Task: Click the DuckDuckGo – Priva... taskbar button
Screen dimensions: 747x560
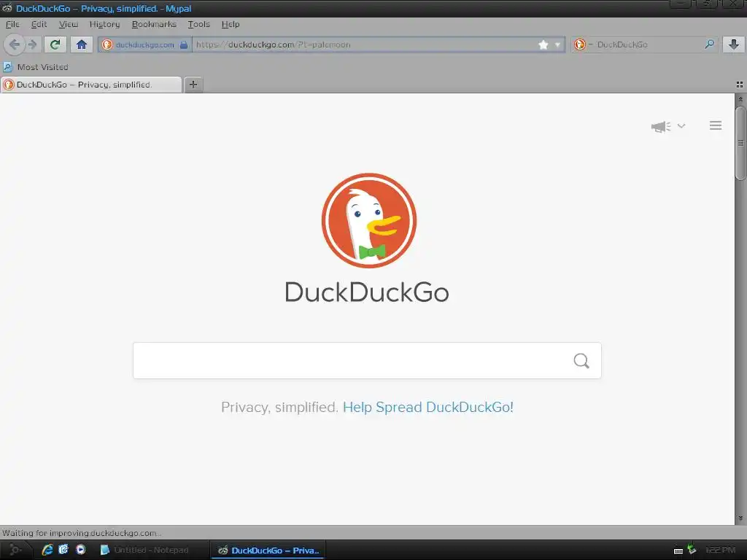Action: (268, 550)
